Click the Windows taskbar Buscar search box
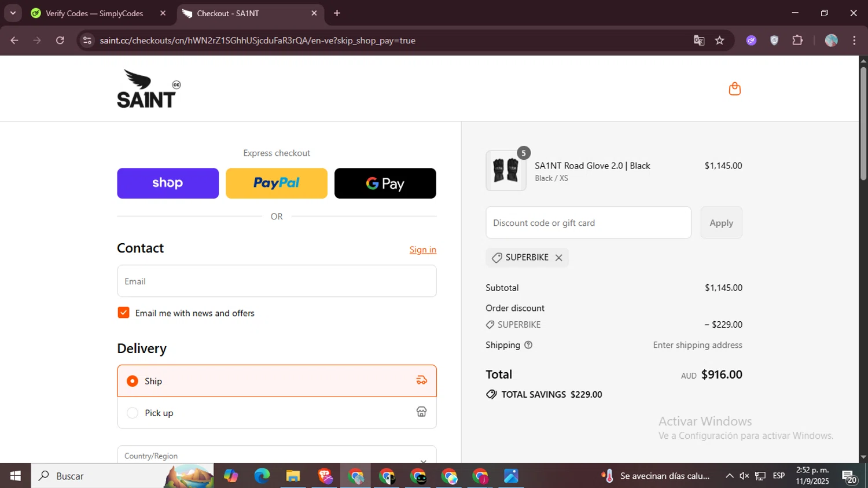The height and width of the screenshot is (488, 868). [x=122, y=476]
